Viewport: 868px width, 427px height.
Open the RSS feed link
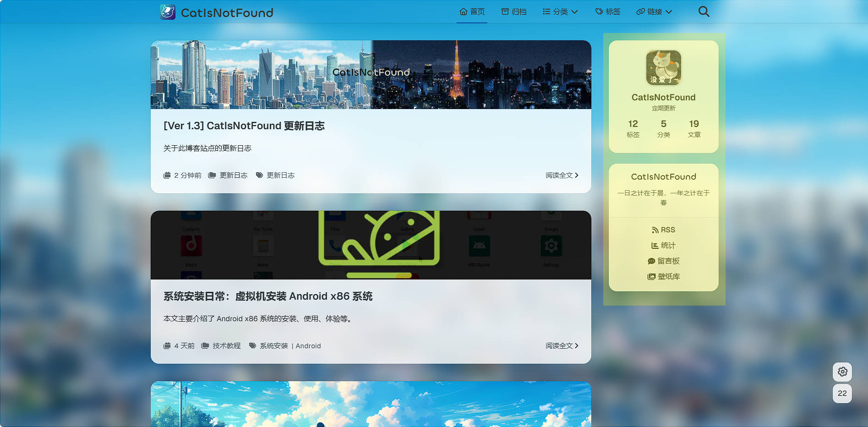663,230
